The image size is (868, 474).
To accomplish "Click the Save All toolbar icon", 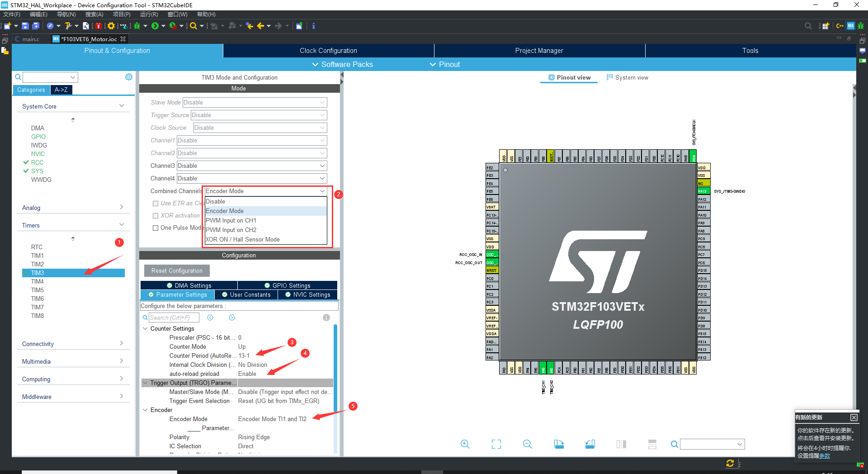I will [x=36, y=26].
